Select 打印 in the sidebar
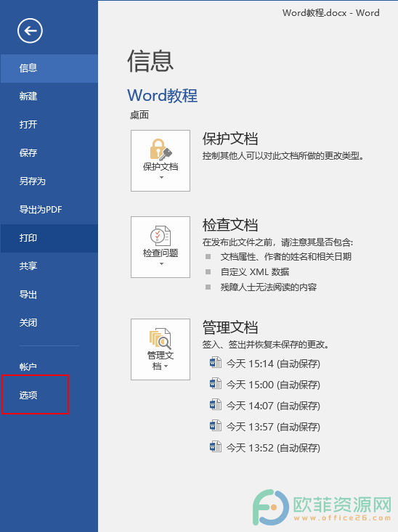The image size is (398, 532). click(x=49, y=238)
